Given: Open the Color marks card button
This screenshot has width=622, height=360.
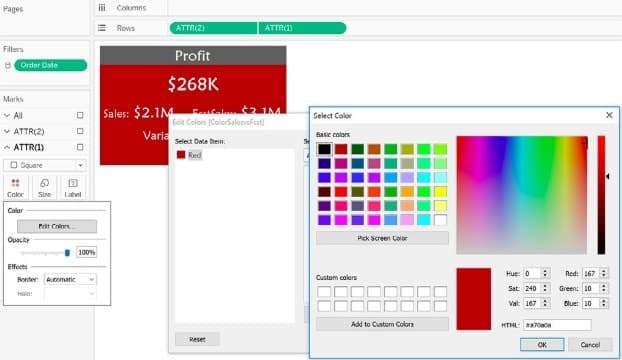Looking at the screenshot, I should (15, 188).
